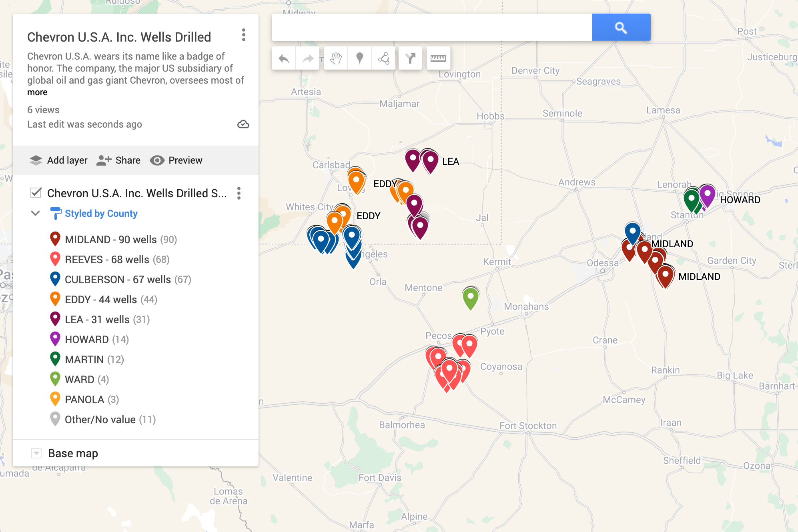Click the blue search button
Image resolution: width=798 pixels, height=532 pixels.
click(621, 28)
